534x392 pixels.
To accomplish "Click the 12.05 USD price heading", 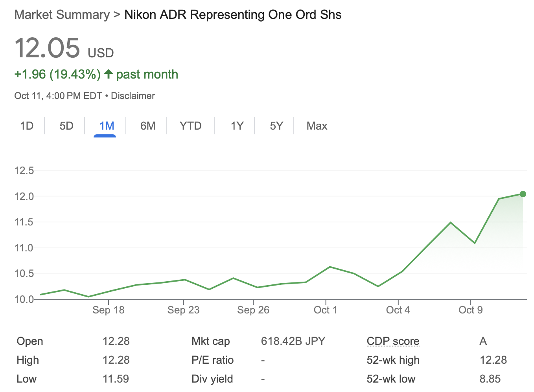I will click(x=48, y=49).
